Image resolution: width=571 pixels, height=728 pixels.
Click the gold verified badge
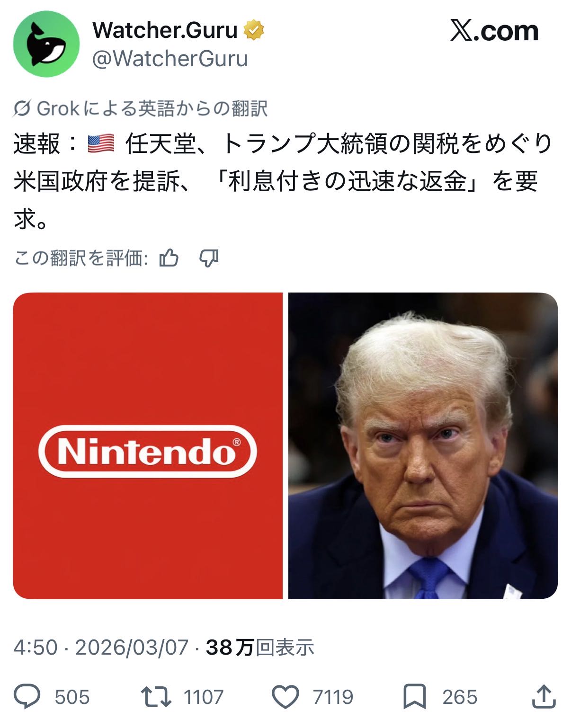click(254, 30)
